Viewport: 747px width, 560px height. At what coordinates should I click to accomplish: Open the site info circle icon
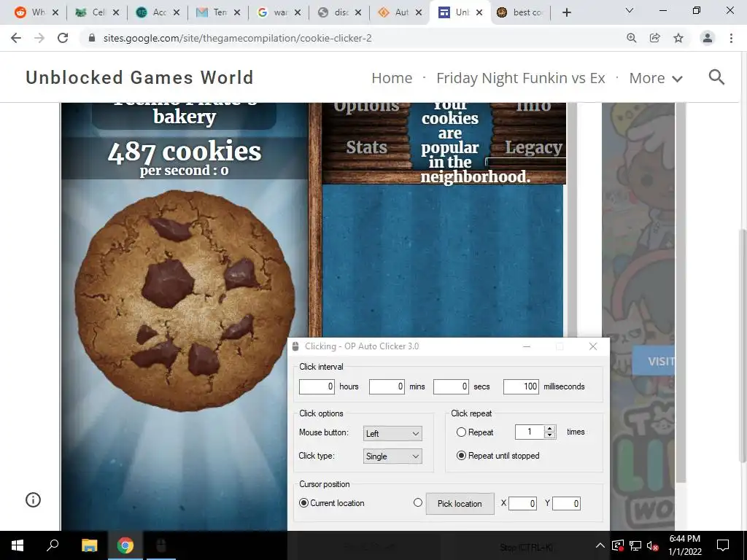[x=33, y=500]
